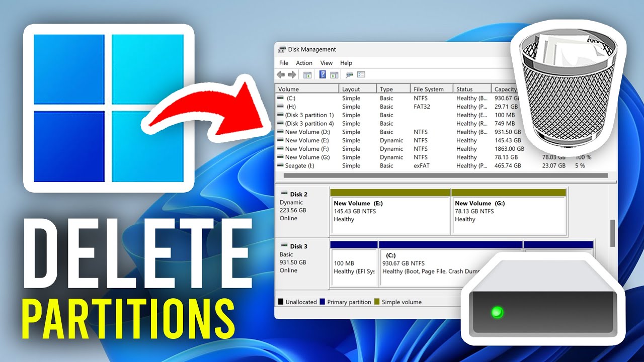Select the New Volume (G:) partition block

509,212
